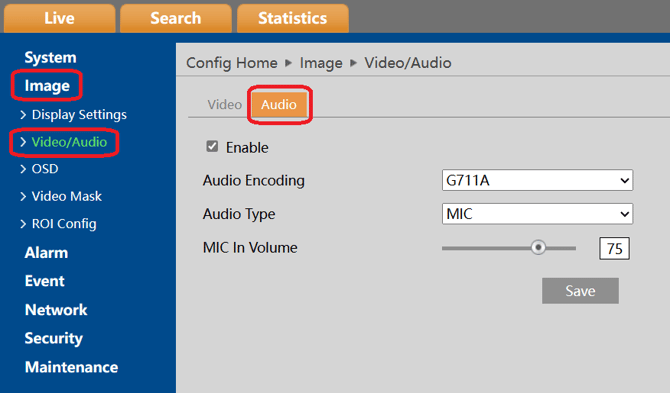Open the Network menu in sidebar

(x=56, y=310)
